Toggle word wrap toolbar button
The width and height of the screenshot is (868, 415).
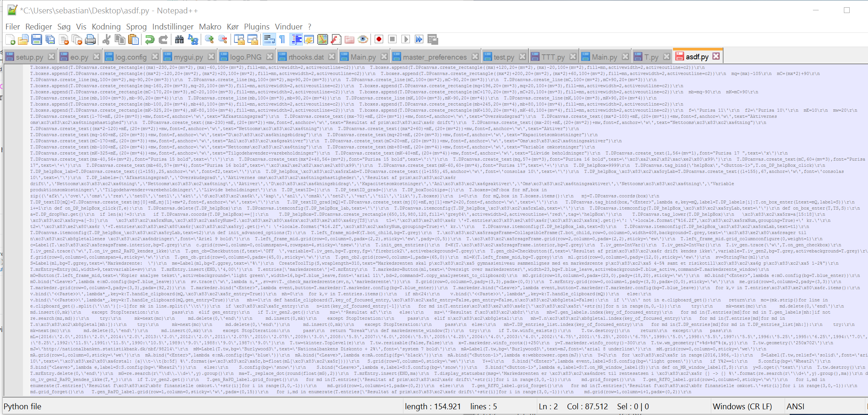(x=269, y=39)
